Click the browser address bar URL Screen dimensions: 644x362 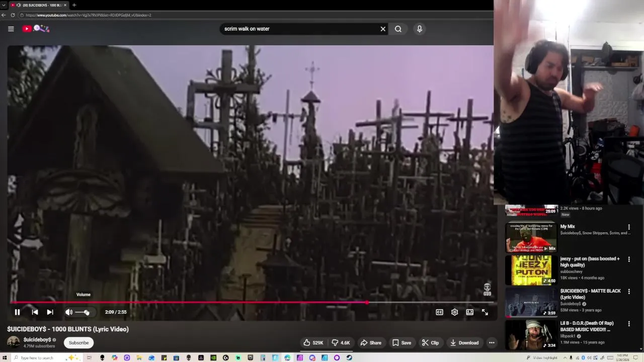click(88, 15)
